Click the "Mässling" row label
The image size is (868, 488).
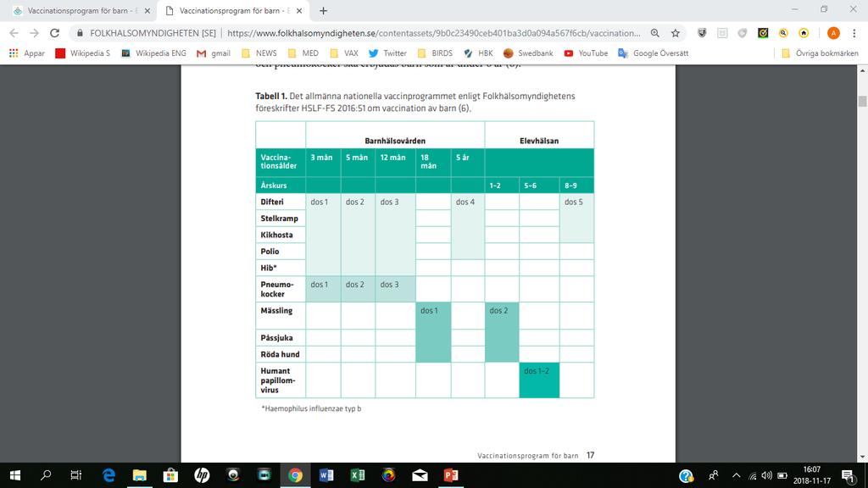click(276, 310)
